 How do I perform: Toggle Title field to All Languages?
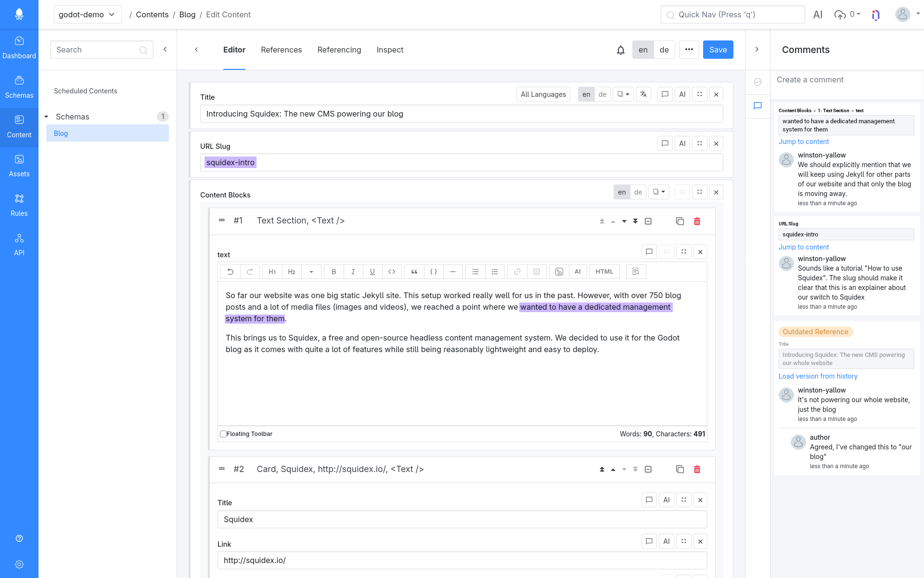pos(543,94)
